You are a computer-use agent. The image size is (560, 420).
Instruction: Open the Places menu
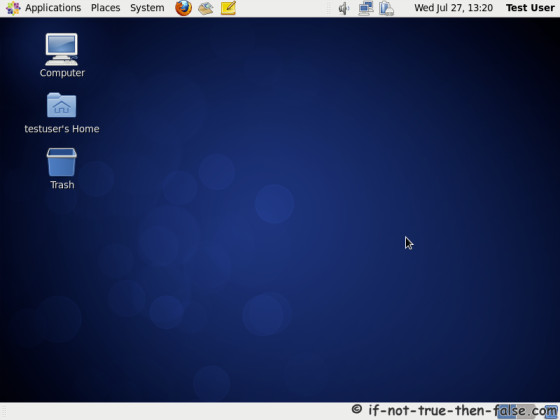click(105, 8)
